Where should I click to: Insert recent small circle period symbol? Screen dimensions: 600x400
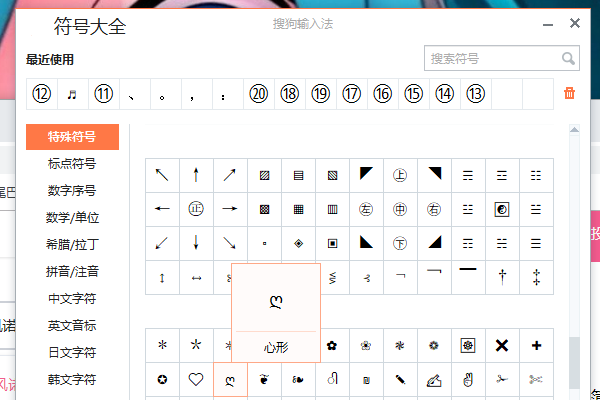(166, 94)
